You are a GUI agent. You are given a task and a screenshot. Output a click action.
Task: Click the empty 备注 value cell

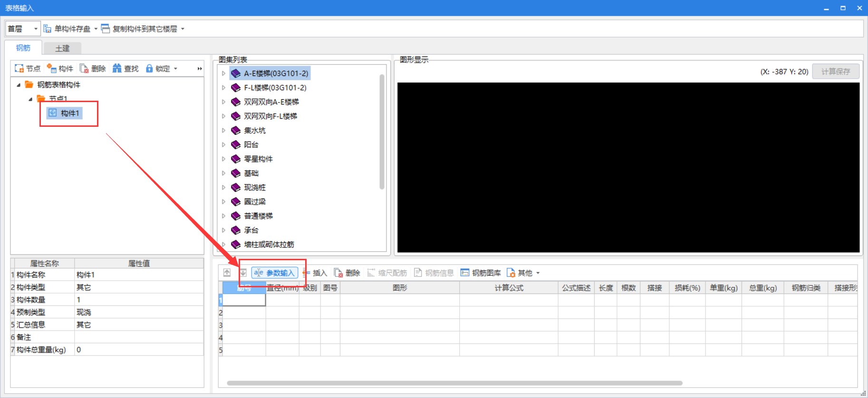139,337
